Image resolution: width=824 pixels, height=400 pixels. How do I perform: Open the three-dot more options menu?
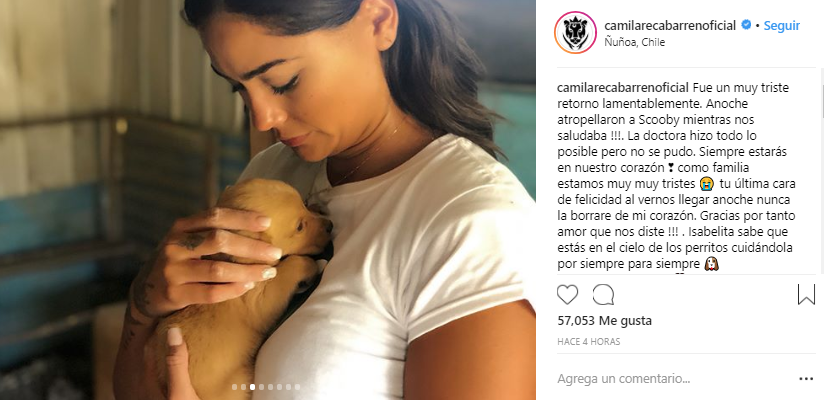(806, 378)
